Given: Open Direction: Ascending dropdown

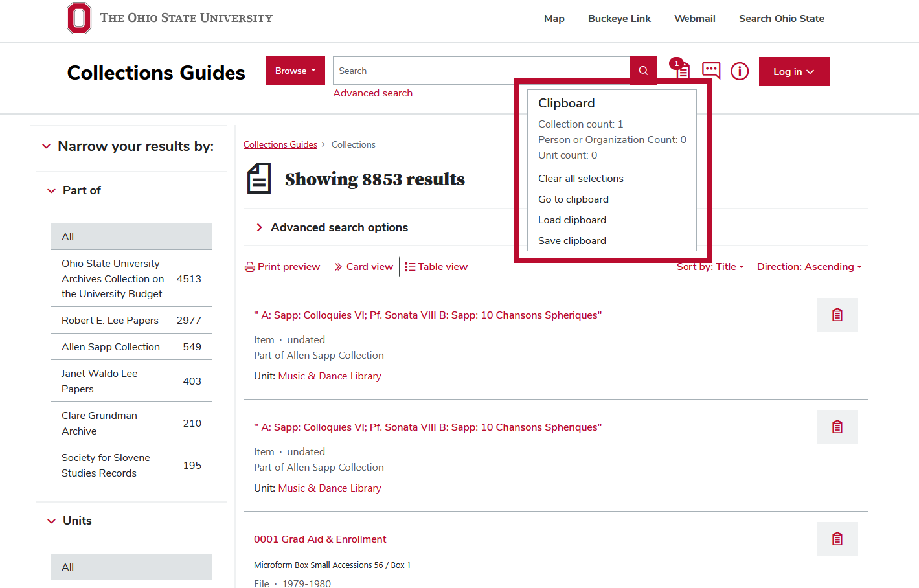Looking at the screenshot, I should coord(810,267).
